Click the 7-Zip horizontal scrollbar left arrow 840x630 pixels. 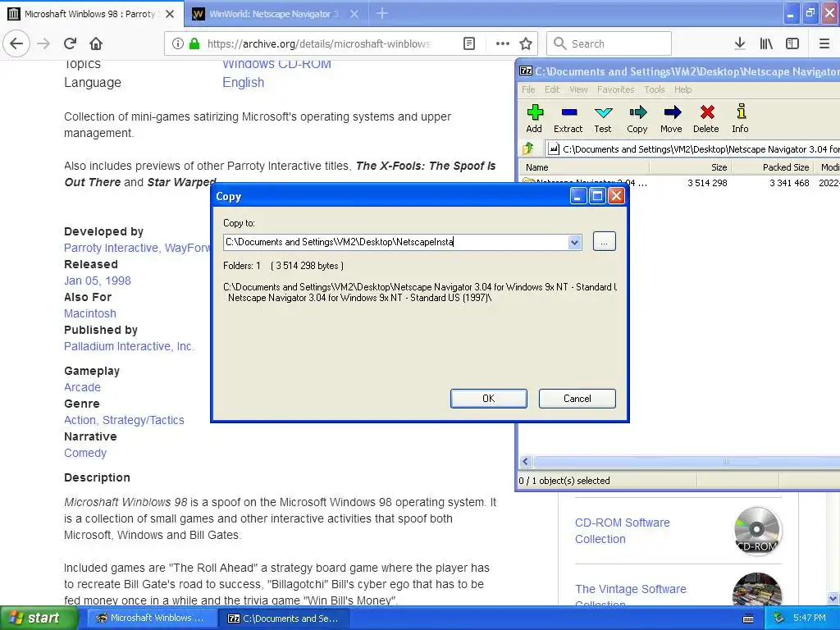526,461
